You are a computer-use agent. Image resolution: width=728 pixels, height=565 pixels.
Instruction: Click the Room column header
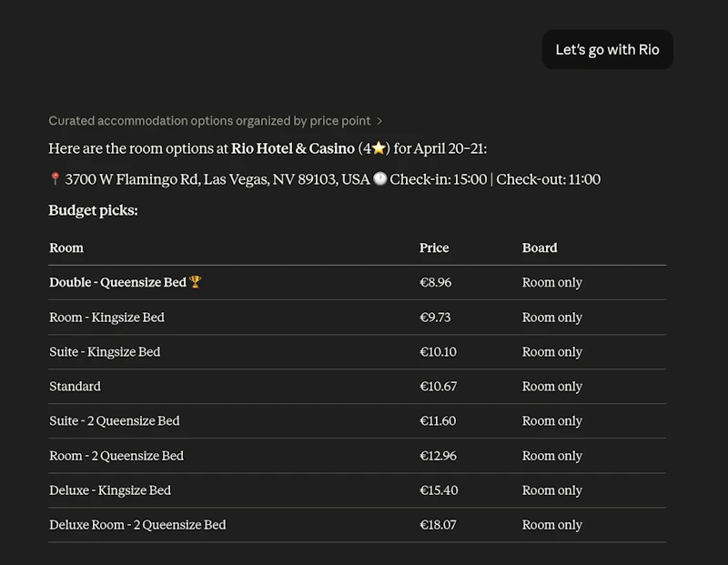click(x=66, y=247)
